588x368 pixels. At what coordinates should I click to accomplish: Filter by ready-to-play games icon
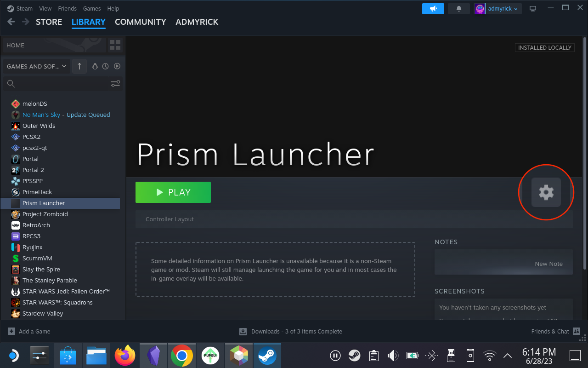pos(117,66)
